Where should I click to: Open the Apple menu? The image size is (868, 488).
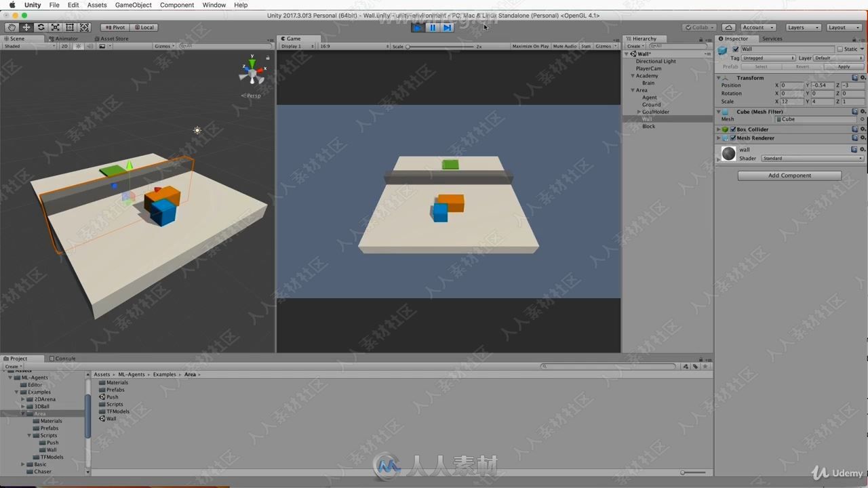[x=12, y=5]
